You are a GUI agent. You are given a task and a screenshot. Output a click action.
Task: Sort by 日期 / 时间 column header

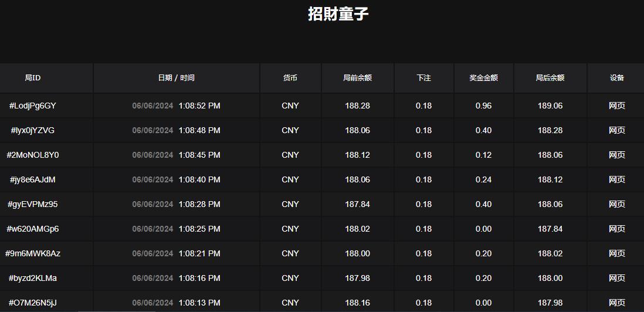point(176,78)
